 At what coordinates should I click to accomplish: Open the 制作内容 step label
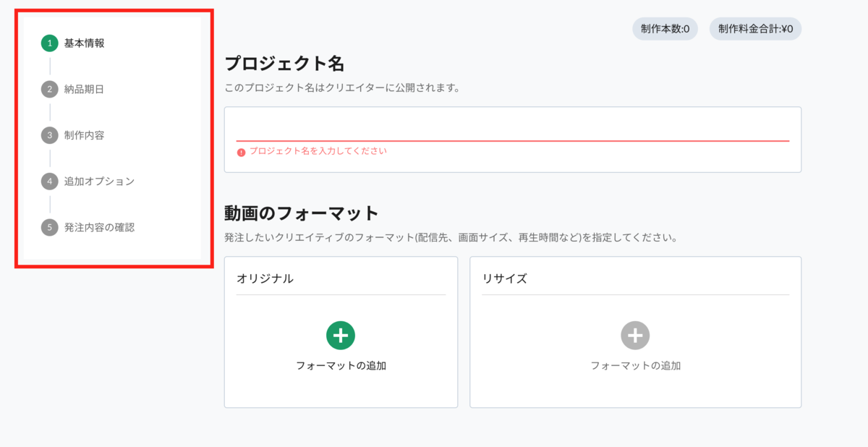point(84,135)
